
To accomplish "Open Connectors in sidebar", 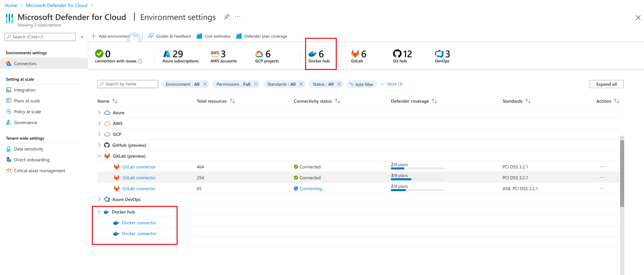I will (x=44, y=64).
